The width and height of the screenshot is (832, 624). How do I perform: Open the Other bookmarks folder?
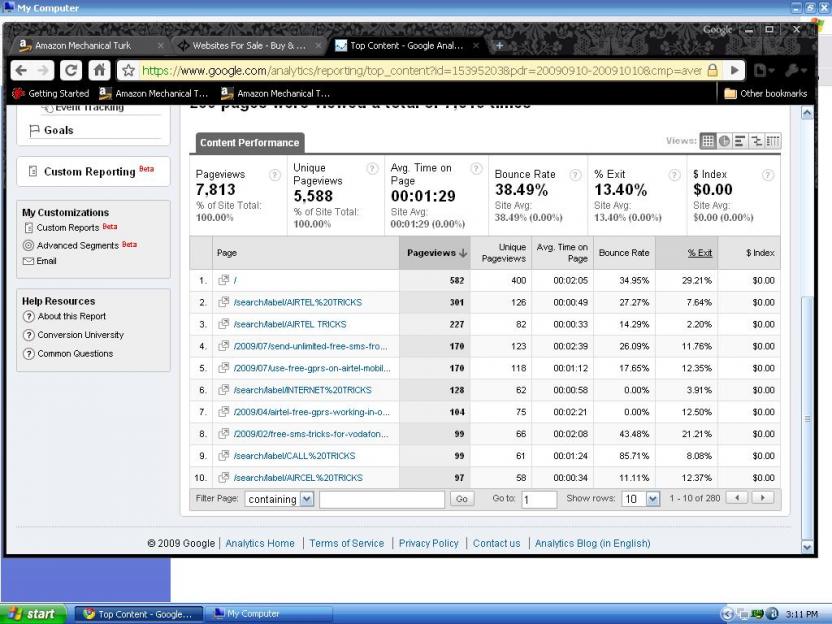tap(765, 94)
